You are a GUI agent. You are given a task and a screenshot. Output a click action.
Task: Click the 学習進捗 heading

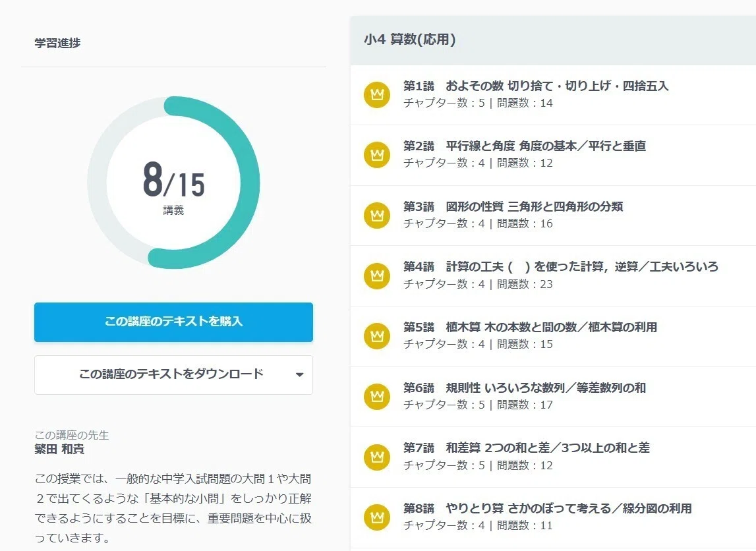pos(57,43)
